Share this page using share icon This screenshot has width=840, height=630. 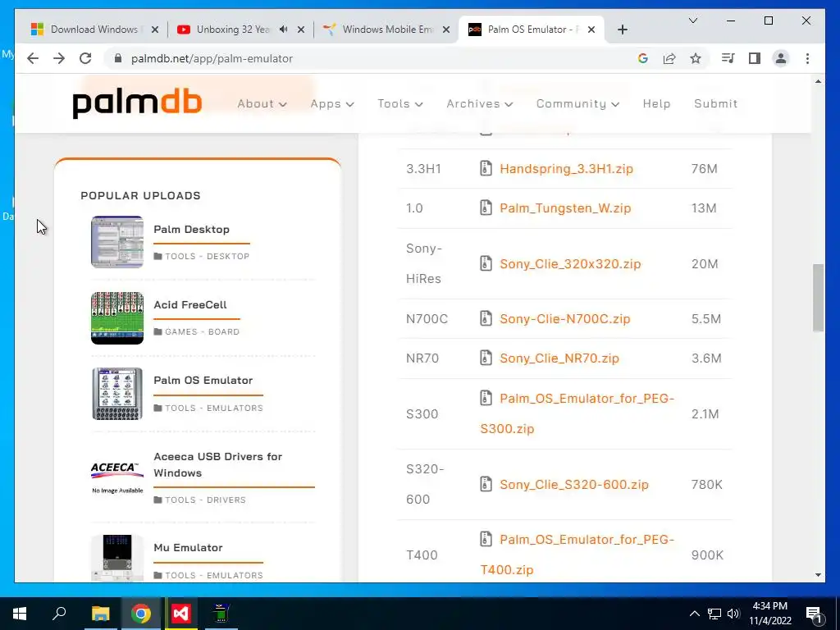(669, 58)
